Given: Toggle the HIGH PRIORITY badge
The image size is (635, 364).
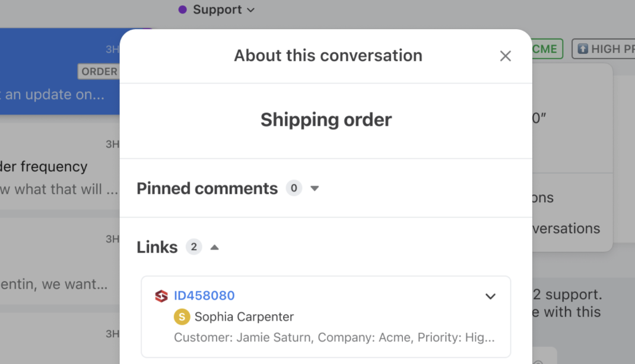Looking at the screenshot, I should pos(605,49).
